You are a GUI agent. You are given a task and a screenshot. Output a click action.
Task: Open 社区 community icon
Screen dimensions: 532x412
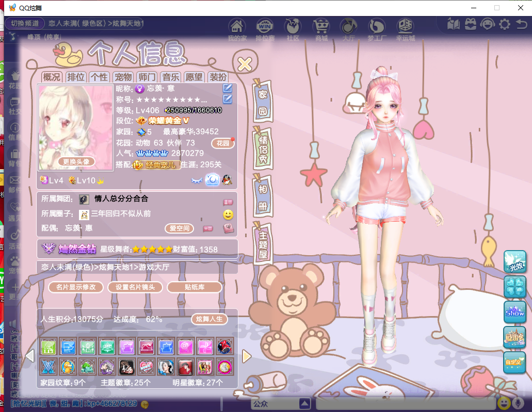tap(293, 29)
